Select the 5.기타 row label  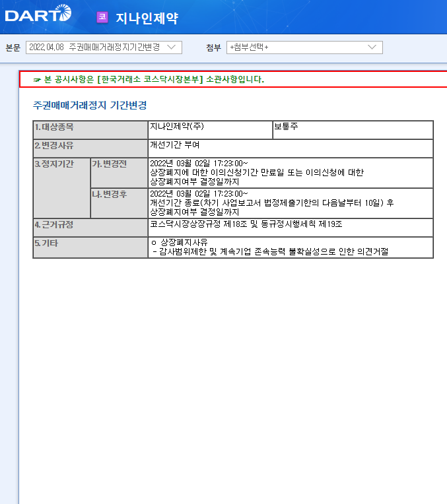(90, 247)
